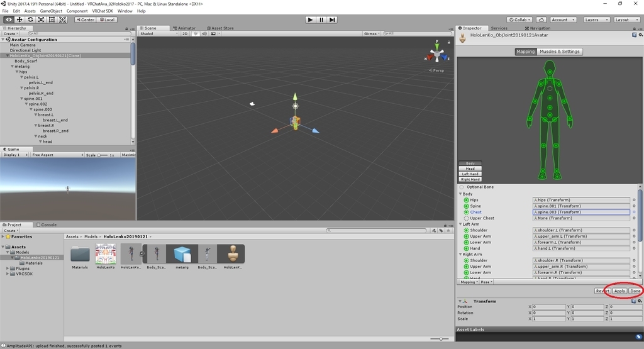Screen dimensions: 644x349
Task: Pick object for Hips bone field
Action: [x=634, y=200]
